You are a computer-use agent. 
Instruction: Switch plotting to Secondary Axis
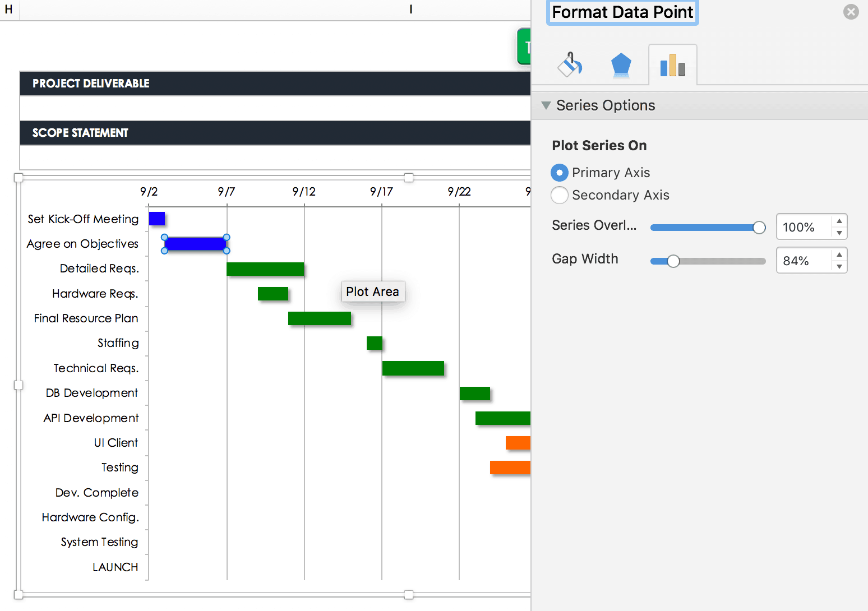(559, 195)
